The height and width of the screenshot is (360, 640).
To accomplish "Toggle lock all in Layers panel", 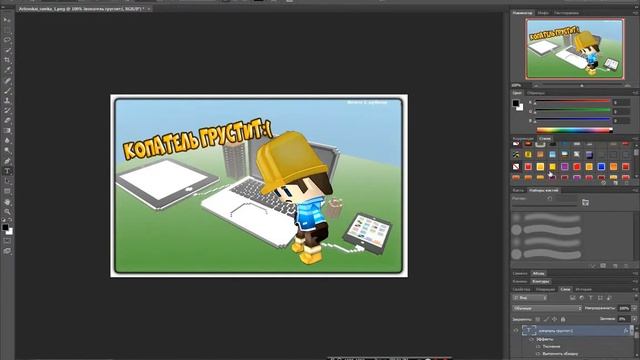I will click(x=563, y=319).
